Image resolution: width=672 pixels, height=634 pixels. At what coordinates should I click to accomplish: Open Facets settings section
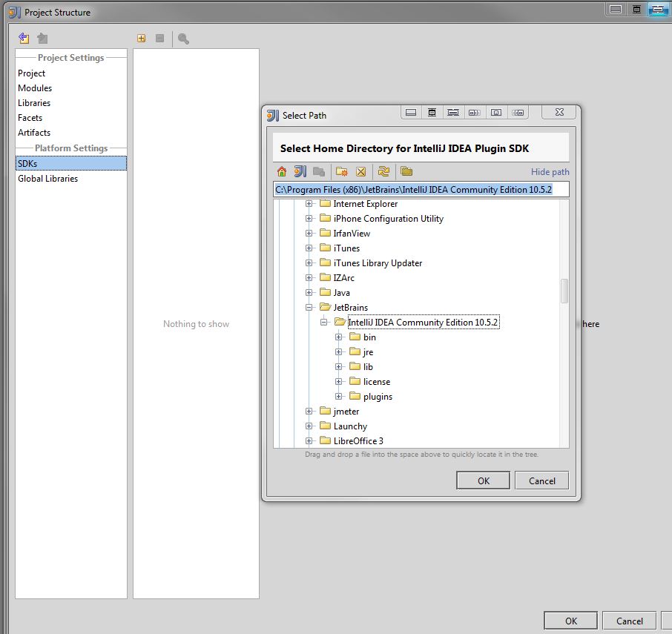click(x=30, y=118)
